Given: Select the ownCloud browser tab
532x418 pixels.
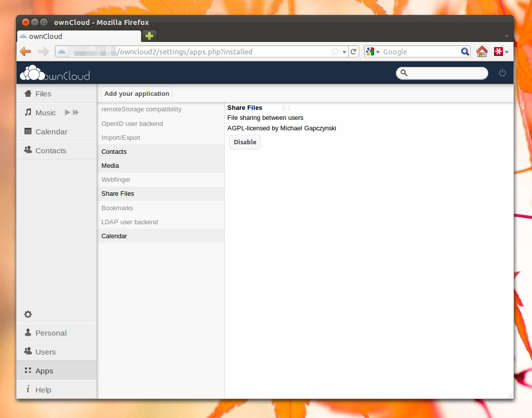Looking at the screenshot, I should point(79,36).
